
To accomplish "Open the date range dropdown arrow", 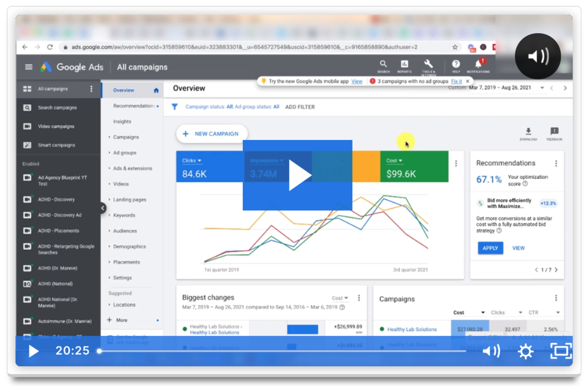I will [x=542, y=88].
